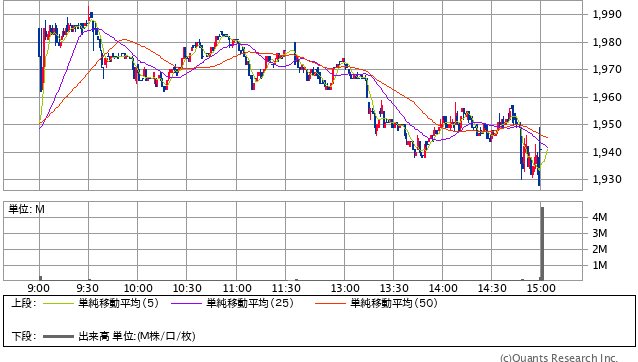638x362 pixels.
Task: Click the 単位: M label in volume panel
Action: click(26, 209)
